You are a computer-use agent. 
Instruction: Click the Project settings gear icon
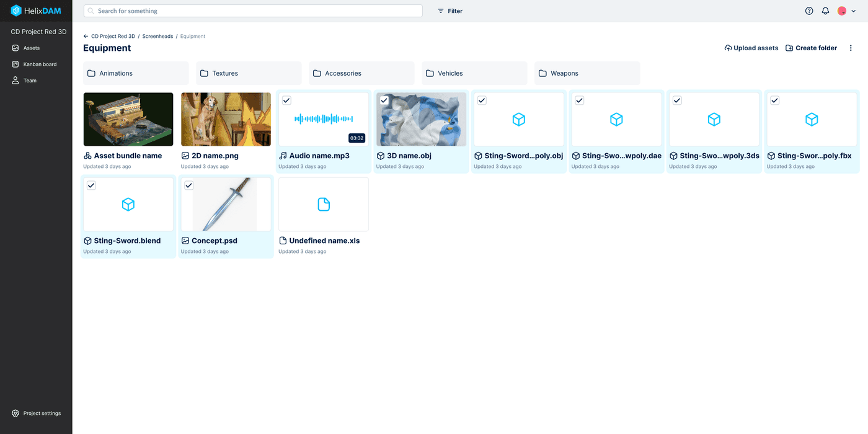pyautogui.click(x=15, y=413)
